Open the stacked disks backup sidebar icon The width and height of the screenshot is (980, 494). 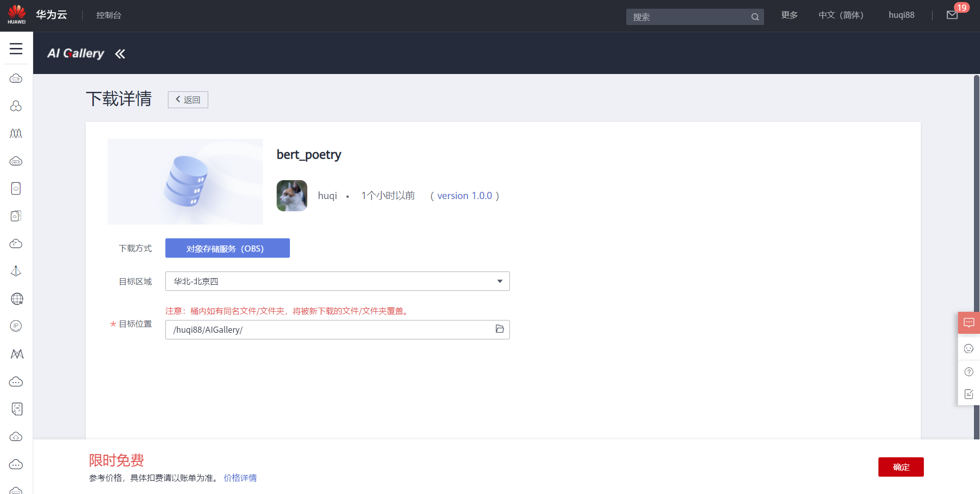tap(16, 216)
